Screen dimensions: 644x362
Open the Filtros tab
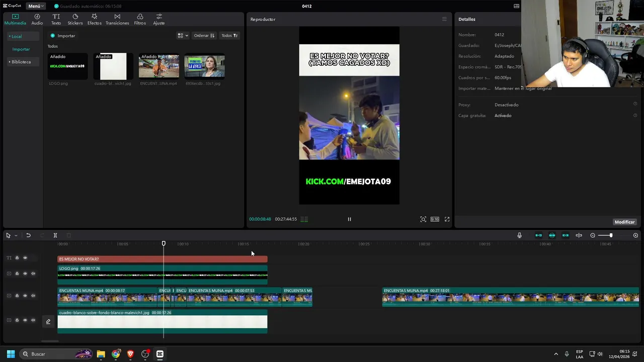pyautogui.click(x=140, y=20)
